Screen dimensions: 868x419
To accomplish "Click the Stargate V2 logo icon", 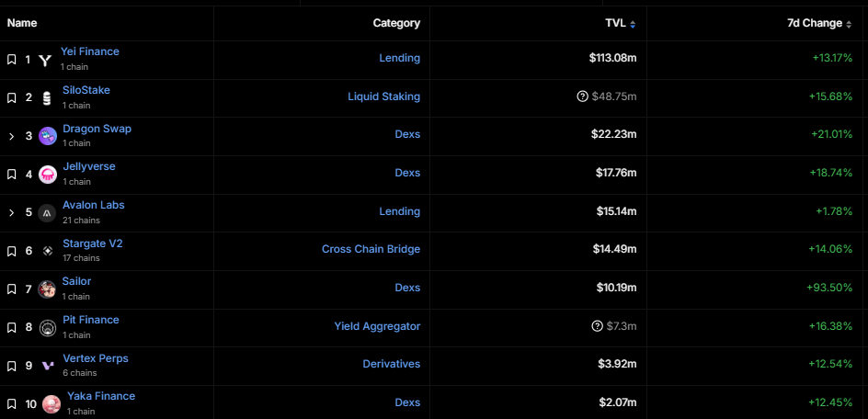I will coord(48,251).
